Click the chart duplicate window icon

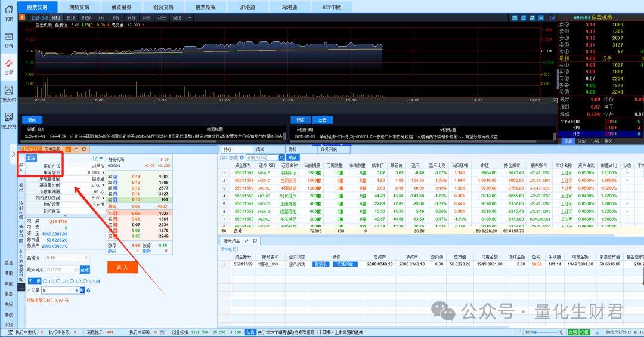(x=532, y=18)
